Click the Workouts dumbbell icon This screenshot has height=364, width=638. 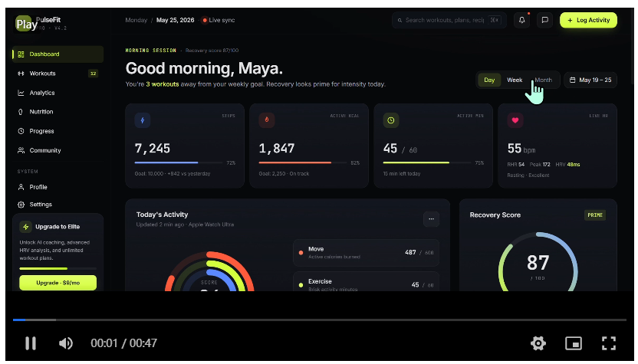click(21, 74)
